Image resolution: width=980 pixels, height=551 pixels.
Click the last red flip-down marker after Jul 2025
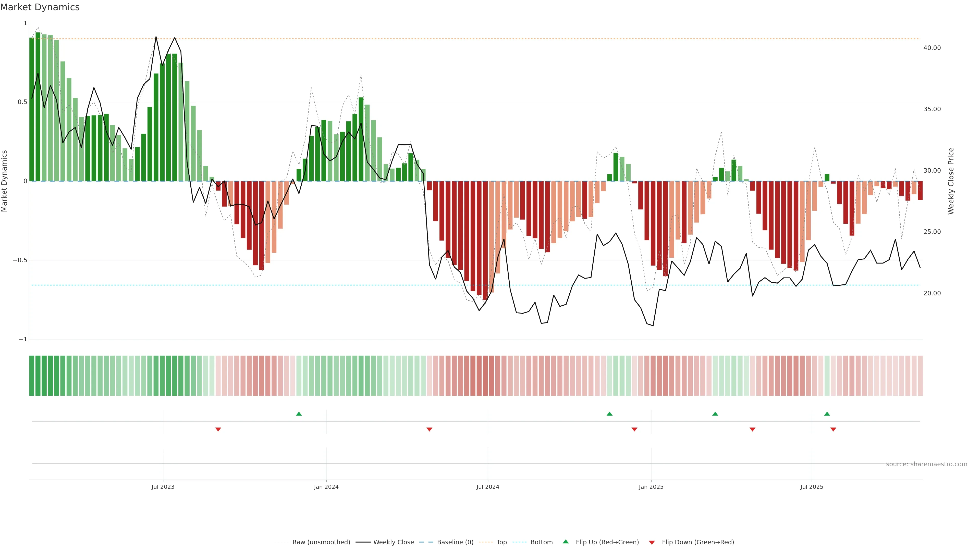click(x=833, y=429)
